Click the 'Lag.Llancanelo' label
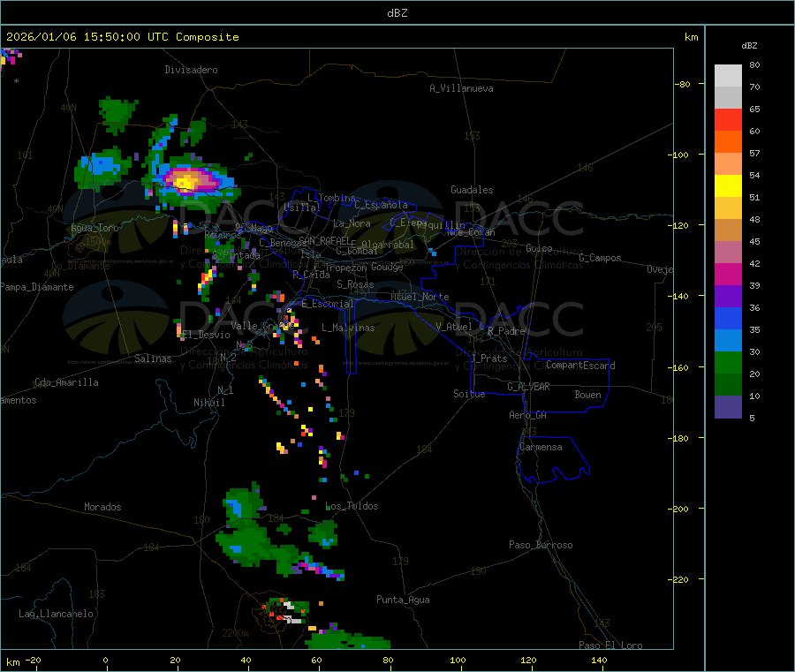795x672 pixels. click(x=57, y=614)
